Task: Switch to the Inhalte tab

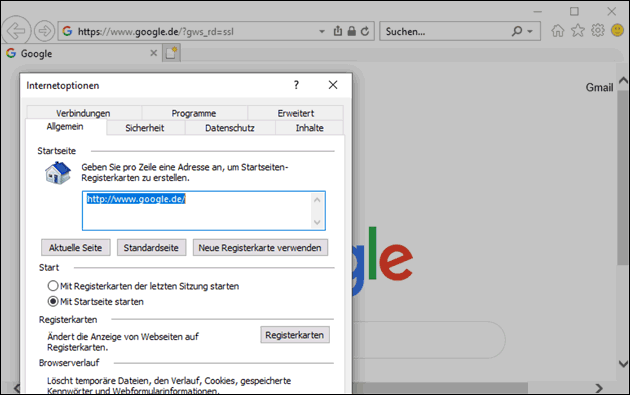Action: pos(309,128)
